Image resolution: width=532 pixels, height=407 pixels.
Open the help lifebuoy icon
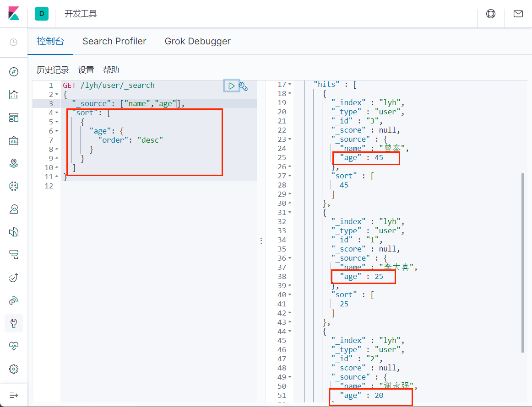[x=491, y=14]
